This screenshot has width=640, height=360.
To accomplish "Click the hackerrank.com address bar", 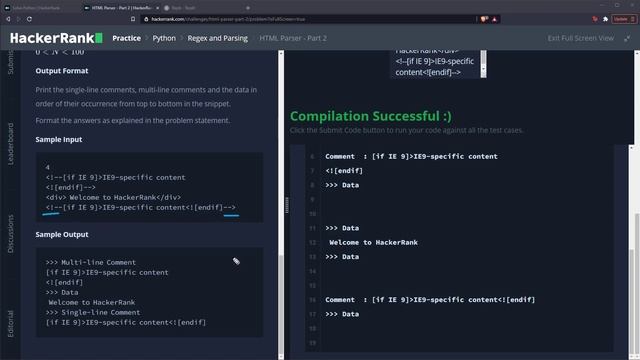I will point(309,19).
